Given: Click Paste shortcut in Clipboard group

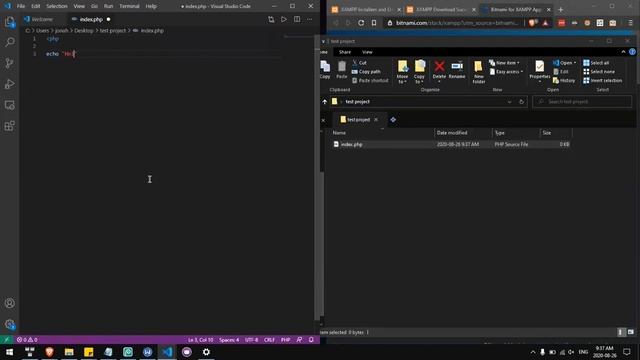Looking at the screenshot, I should coord(370,81).
